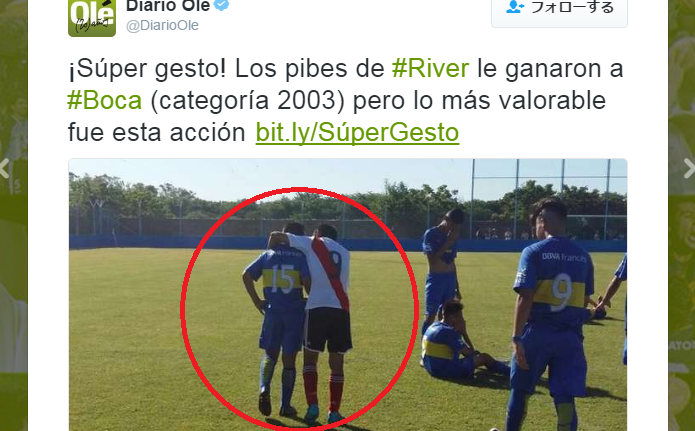Open the Diario Olé account name

pos(168,6)
